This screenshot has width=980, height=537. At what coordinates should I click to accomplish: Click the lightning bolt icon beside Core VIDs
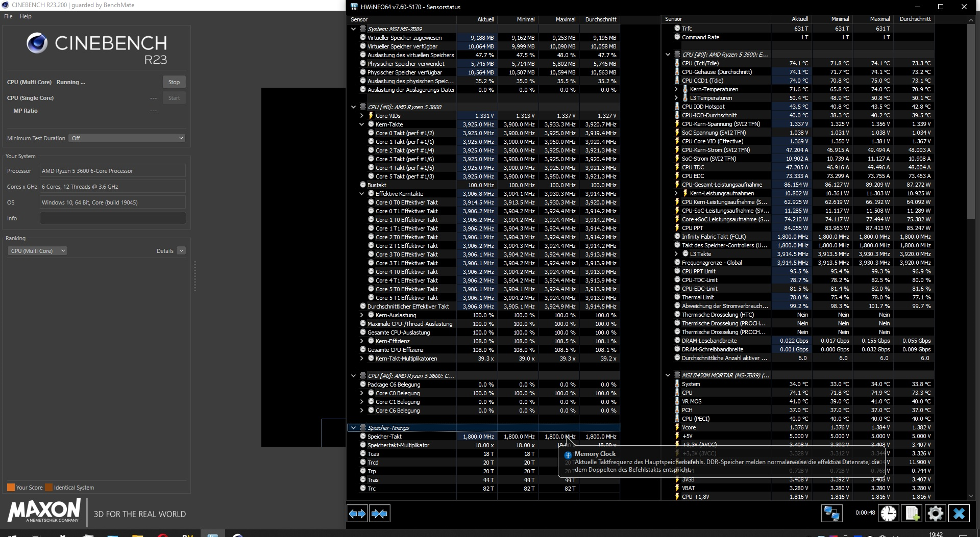coord(371,116)
